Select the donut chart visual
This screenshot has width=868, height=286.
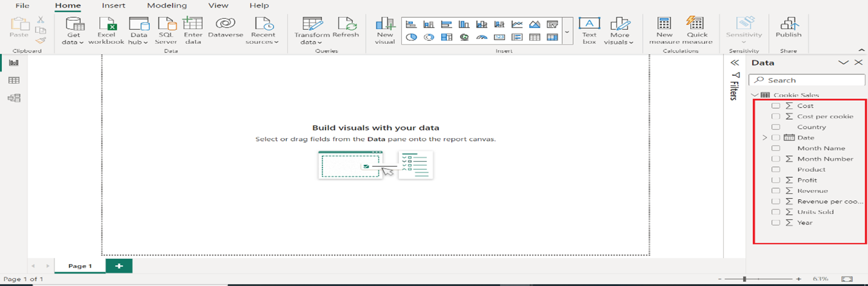429,37
